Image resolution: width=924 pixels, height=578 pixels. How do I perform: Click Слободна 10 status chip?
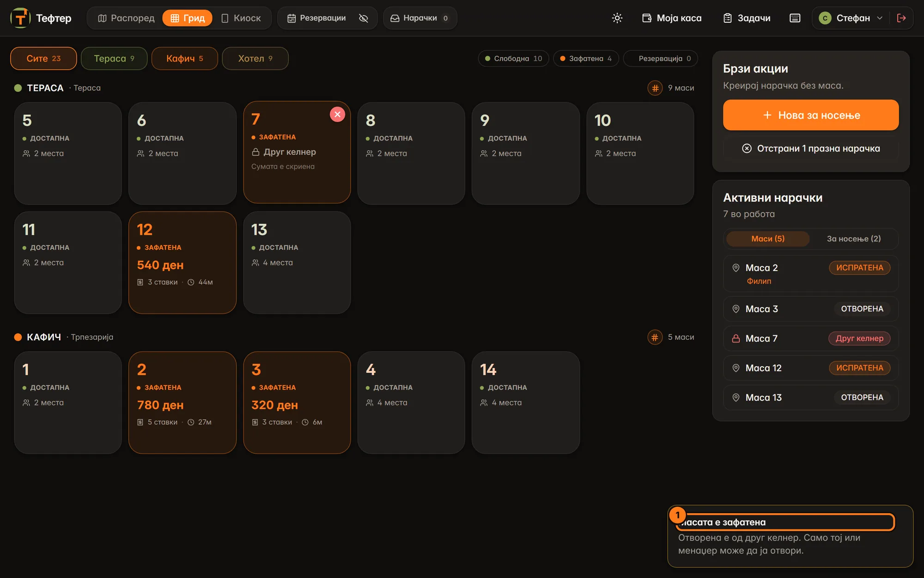point(513,58)
